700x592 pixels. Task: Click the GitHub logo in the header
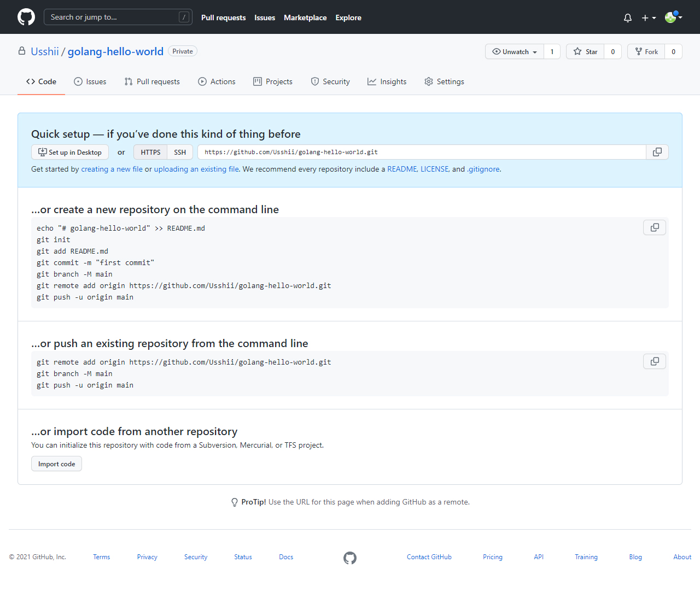tap(26, 17)
